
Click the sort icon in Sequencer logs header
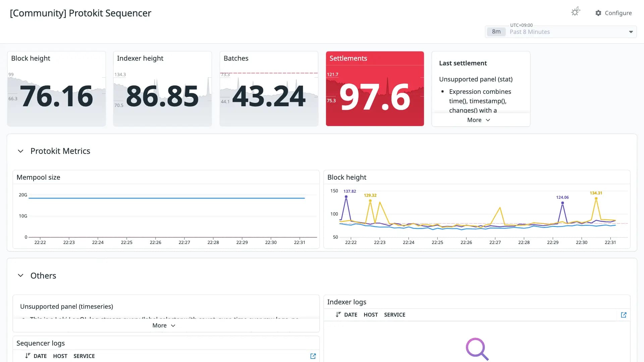pyautogui.click(x=28, y=356)
